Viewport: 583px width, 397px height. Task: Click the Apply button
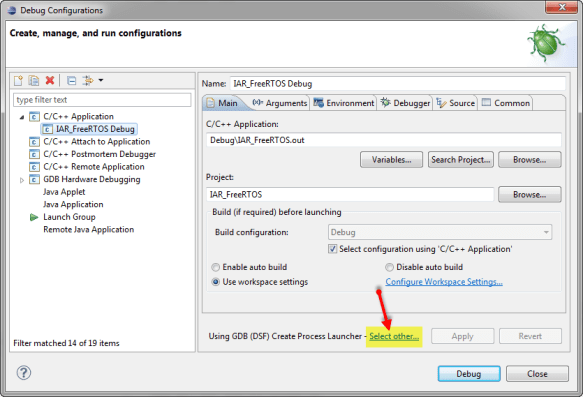point(463,336)
